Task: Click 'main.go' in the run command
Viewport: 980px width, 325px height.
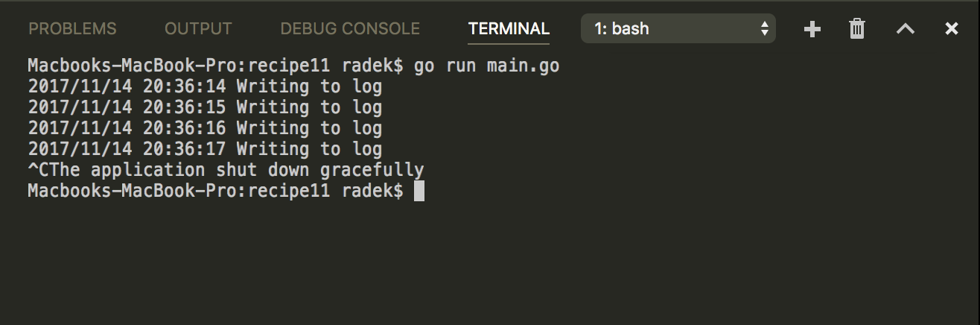Action: [x=523, y=66]
